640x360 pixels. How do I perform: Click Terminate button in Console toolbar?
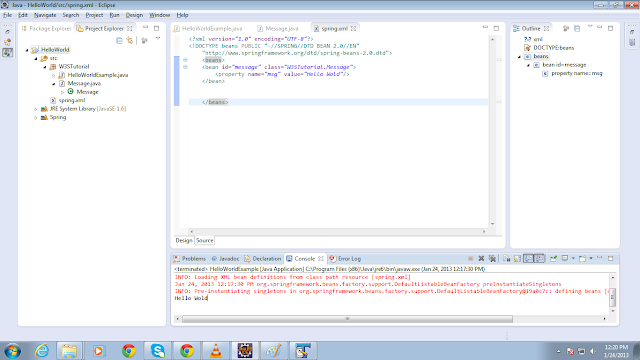470,259
